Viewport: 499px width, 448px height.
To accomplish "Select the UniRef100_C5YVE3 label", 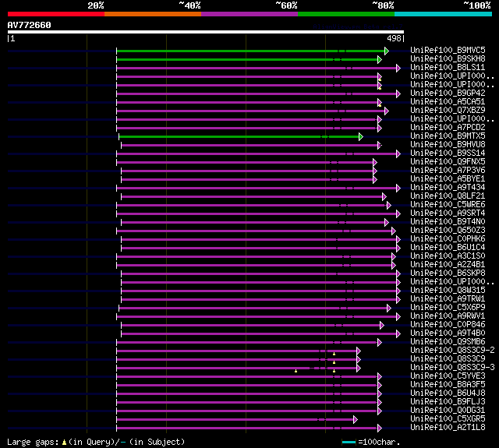I will coord(448,376).
